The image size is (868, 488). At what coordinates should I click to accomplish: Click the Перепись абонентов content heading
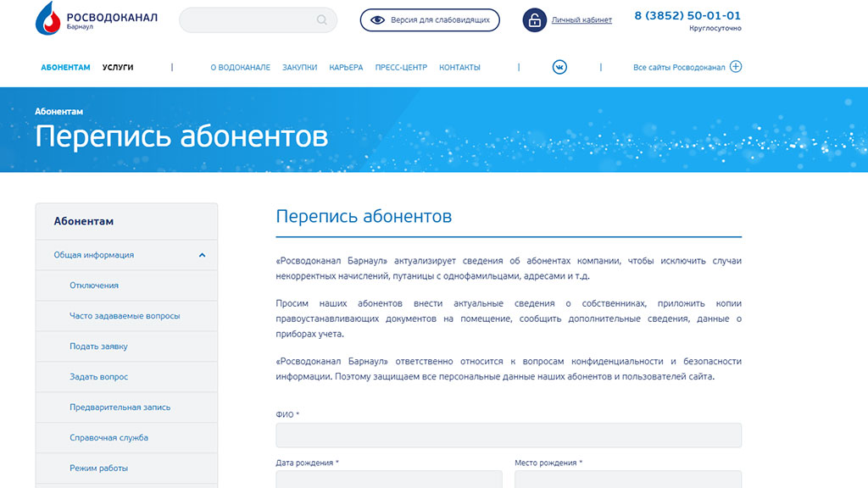point(364,216)
